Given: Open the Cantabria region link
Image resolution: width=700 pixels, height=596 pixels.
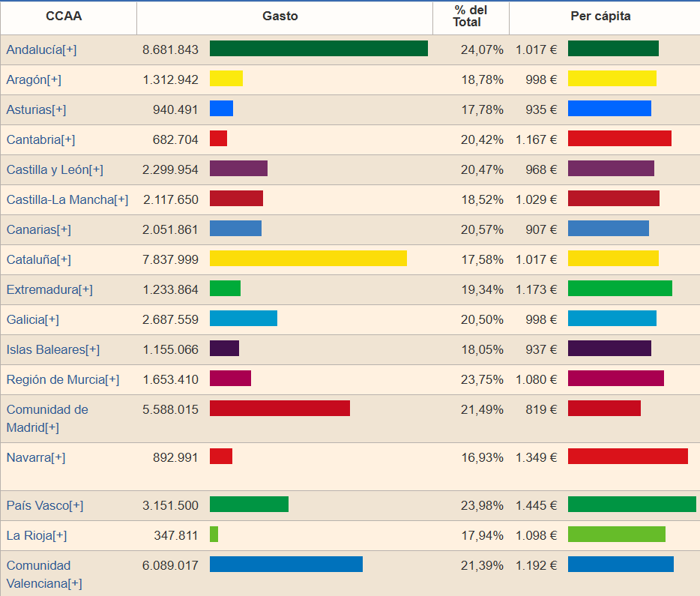Looking at the screenshot, I should coord(40,139).
